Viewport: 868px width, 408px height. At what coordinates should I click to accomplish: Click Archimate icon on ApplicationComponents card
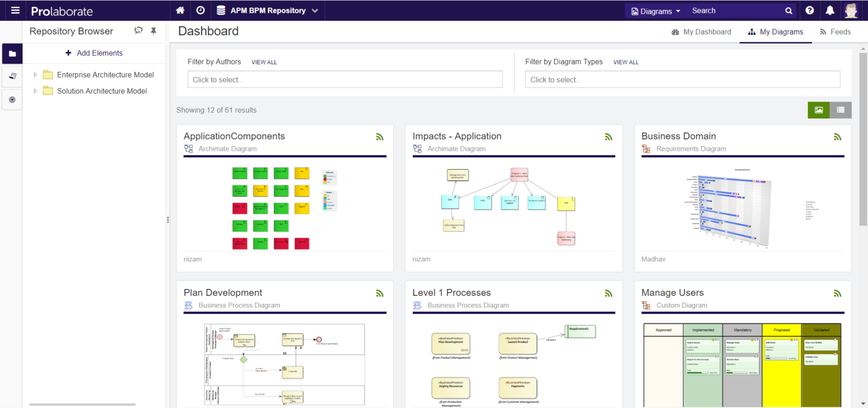pyautogui.click(x=188, y=149)
